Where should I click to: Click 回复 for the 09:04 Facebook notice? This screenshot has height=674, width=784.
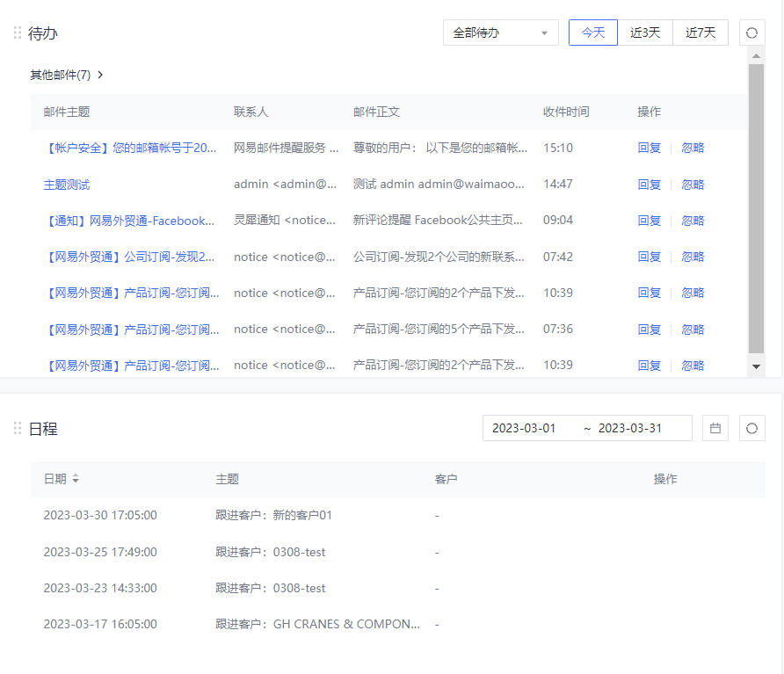(x=649, y=221)
